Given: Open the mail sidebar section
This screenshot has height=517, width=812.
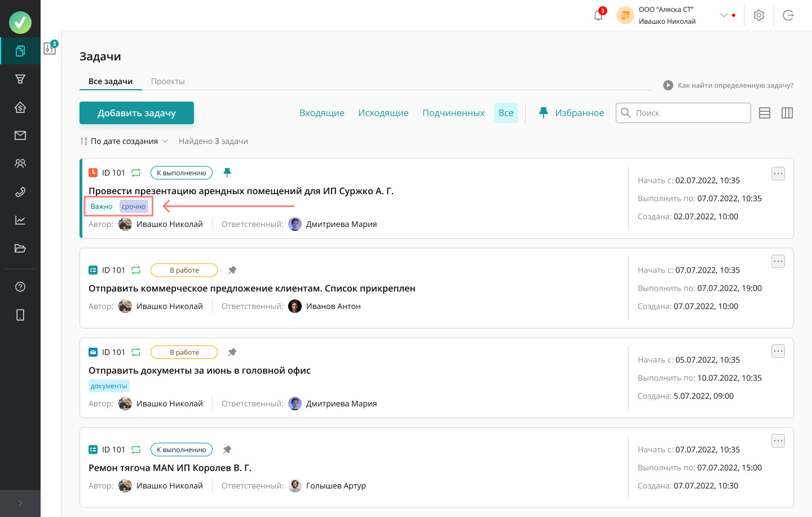Looking at the screenshot, I should coord(20,135).
